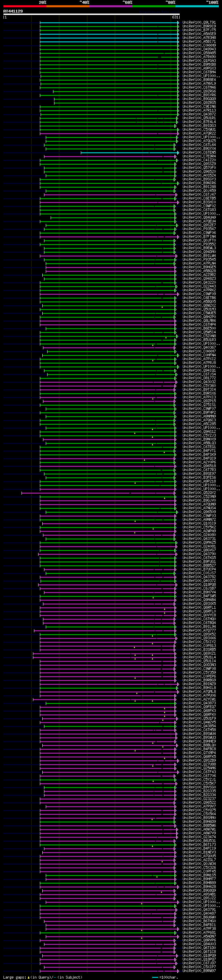The image size is (222, 980).
Task: Open hit UniRef100_A7R3H8
Action: (199, 38)
